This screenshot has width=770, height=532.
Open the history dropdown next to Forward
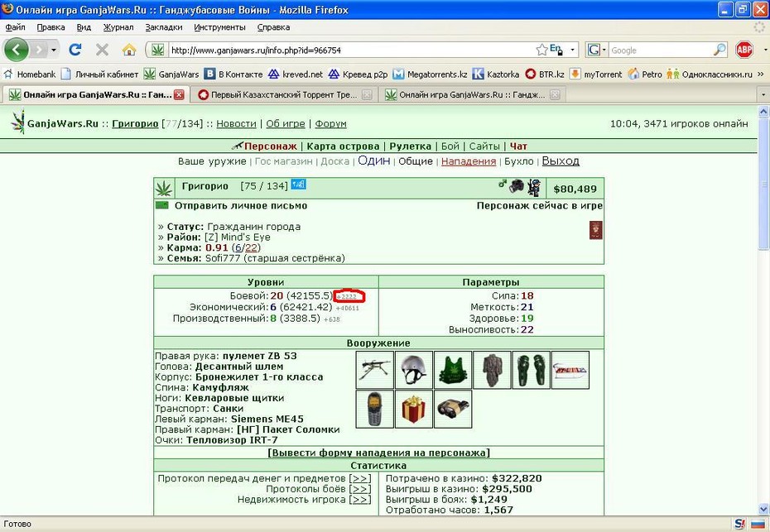[54, 50]
